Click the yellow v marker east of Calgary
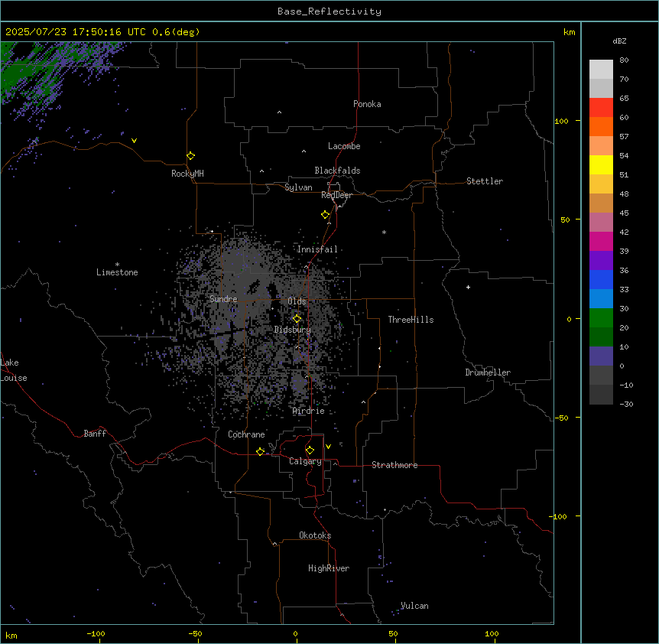Image resolution: width=659 pixels, height=644 pixels. click(328, 447)
